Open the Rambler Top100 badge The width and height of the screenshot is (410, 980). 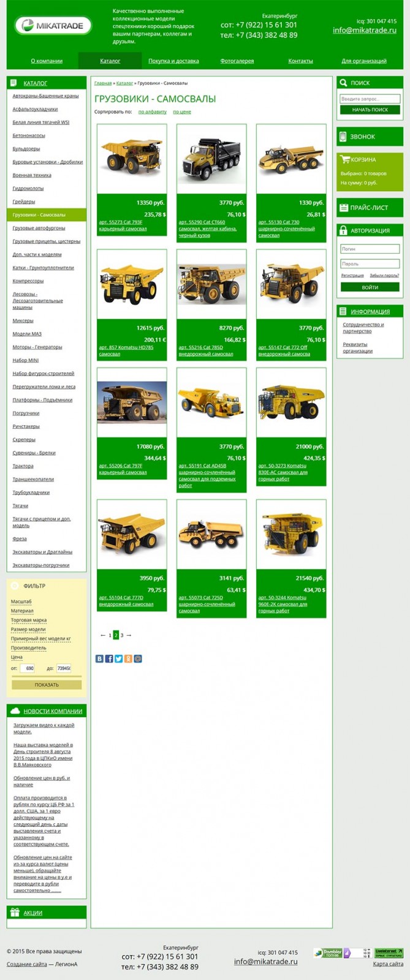point(327,953)
